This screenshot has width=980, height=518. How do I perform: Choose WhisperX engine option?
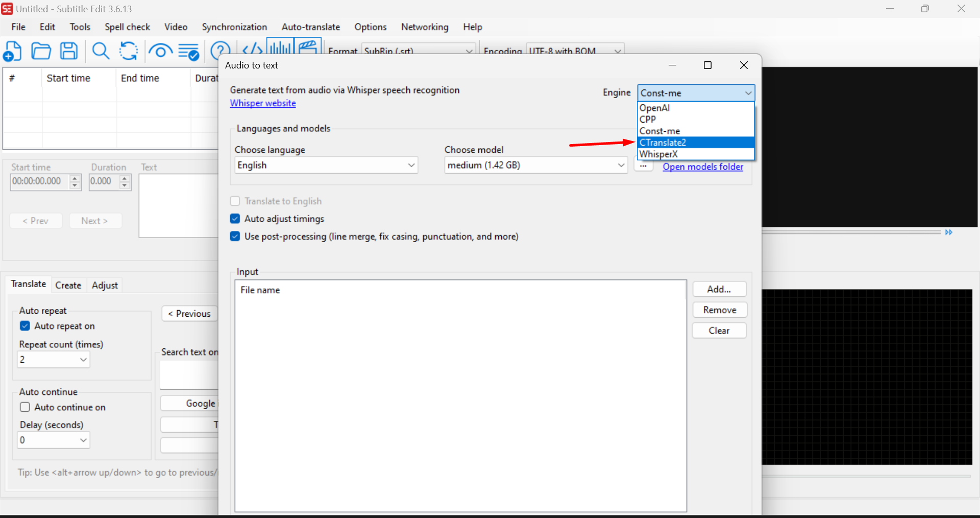[x=696, y=154]
